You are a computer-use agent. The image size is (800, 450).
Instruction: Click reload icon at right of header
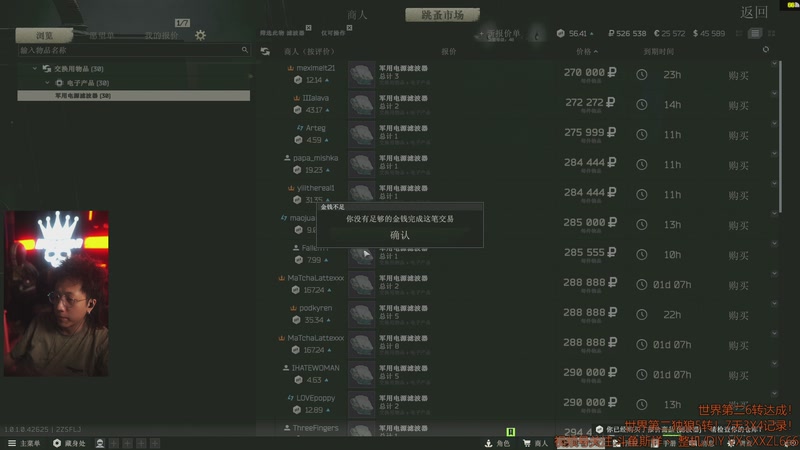(766, 49)
